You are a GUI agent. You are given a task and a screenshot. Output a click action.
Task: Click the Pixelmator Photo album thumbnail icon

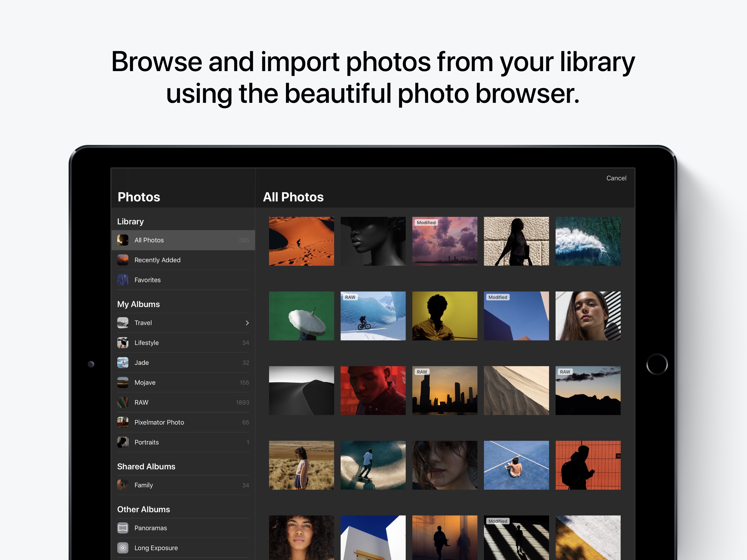[122, 422]
